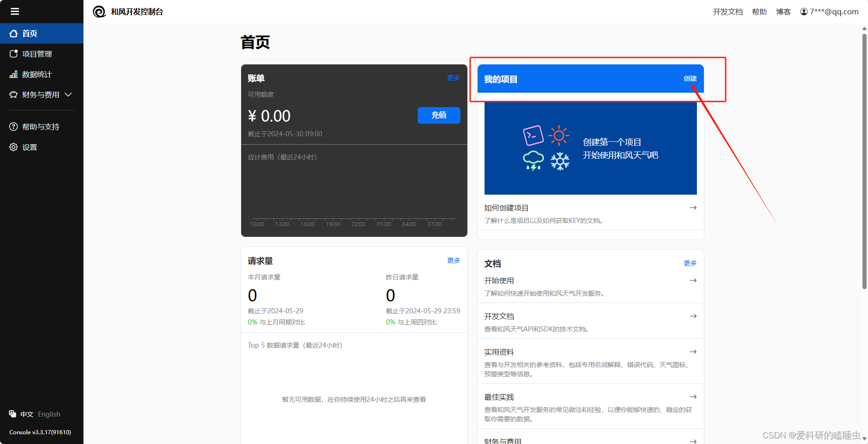Image resolution: width=868 pixels, height=444 pixels.
Task: Click 更多 in the 账单 card
Action: 453,78
